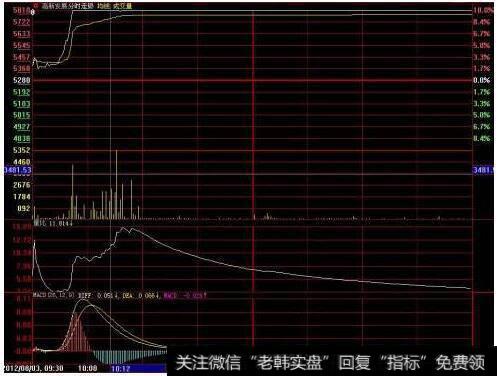497x376 pixels.
Task: Click the green price label 5192
Action: click(21, 92)
